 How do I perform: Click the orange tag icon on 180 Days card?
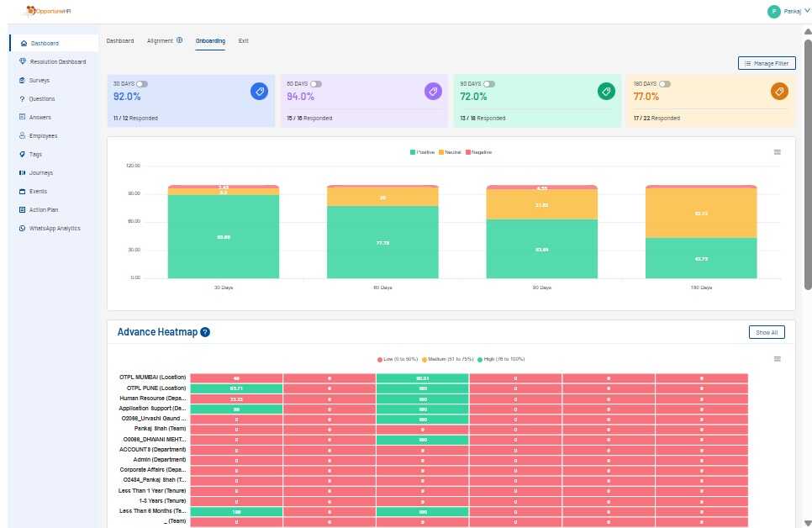pos(779,92)
